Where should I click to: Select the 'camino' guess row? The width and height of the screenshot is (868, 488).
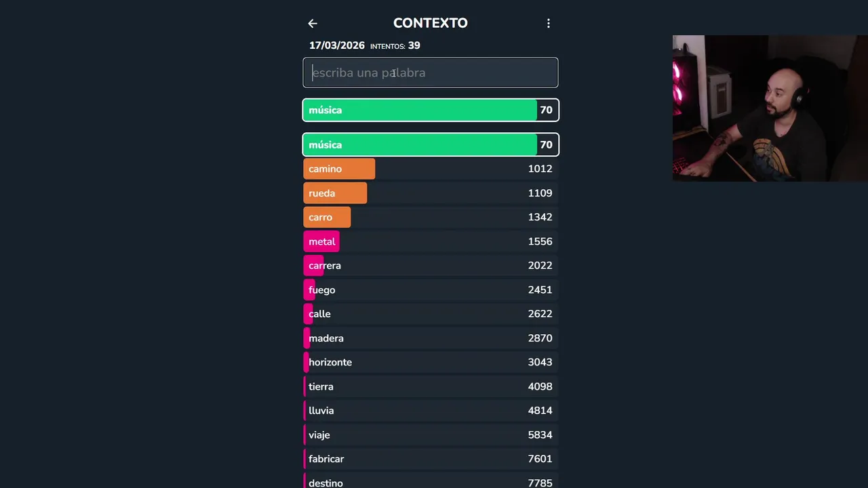[431, 169]
